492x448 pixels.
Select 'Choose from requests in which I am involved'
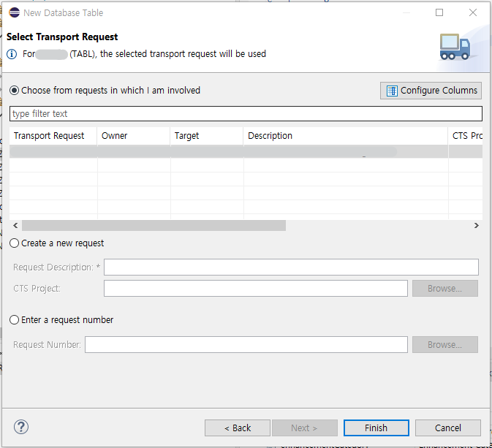15,91
